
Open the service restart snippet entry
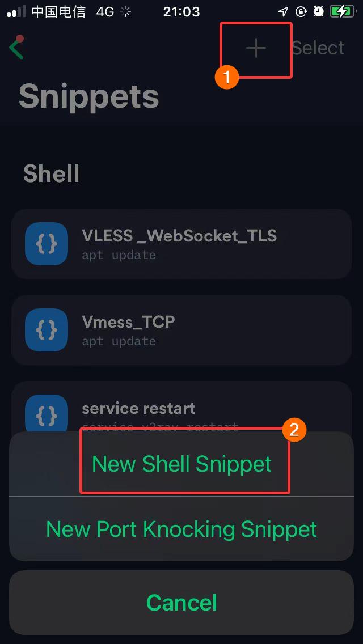tap(181, 406)
